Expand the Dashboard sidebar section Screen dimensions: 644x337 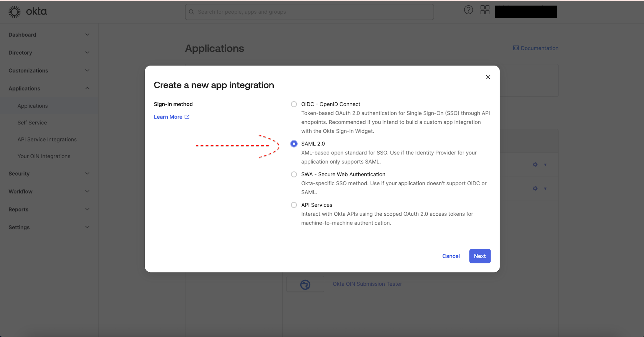(49, 35)
